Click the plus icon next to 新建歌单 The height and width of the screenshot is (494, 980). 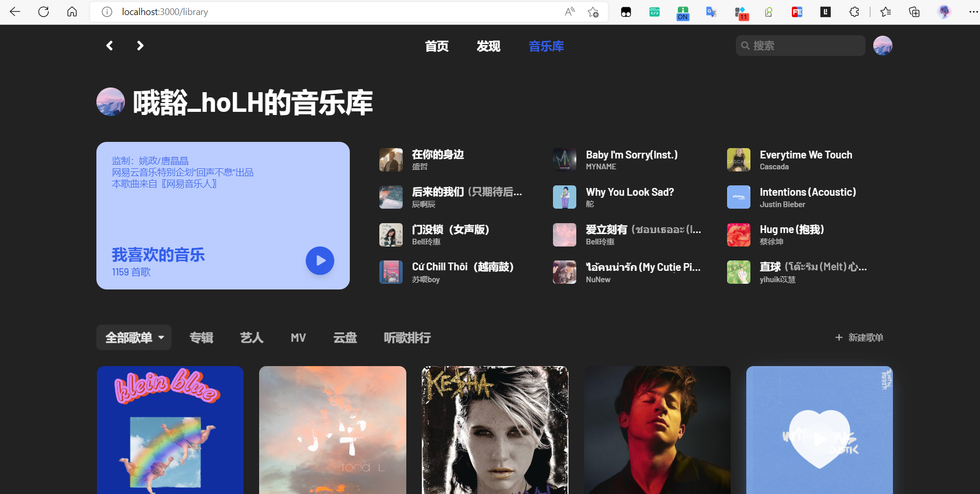coord(839,337)
